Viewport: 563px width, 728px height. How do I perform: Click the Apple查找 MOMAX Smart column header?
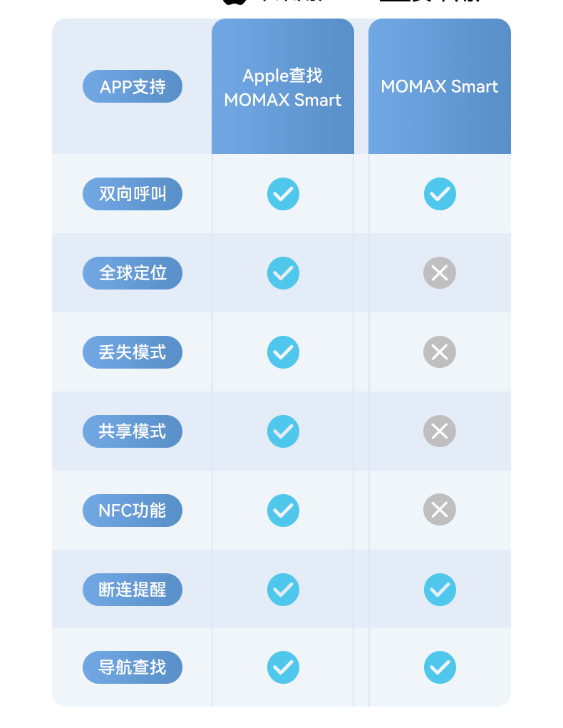point(283,87)
